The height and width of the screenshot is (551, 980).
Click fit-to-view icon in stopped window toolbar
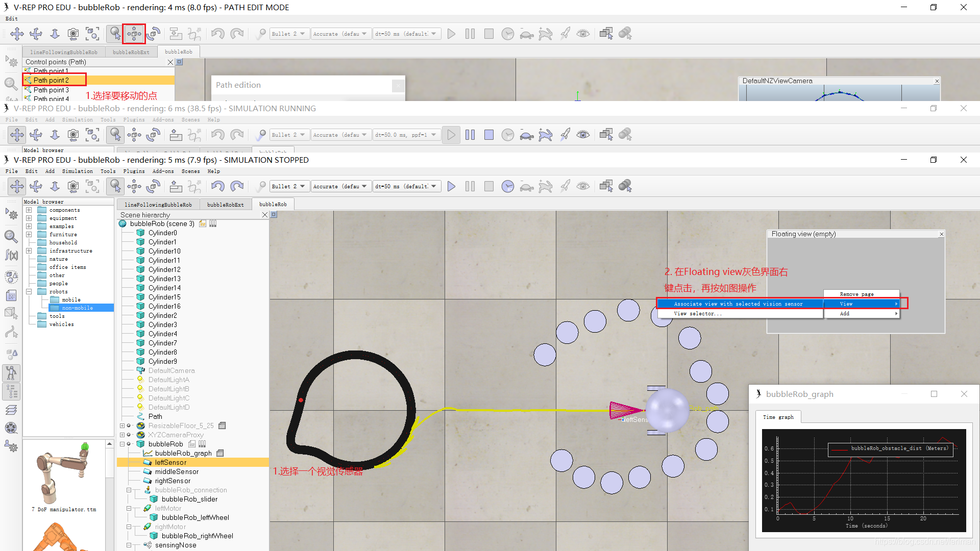coord(92,186)
